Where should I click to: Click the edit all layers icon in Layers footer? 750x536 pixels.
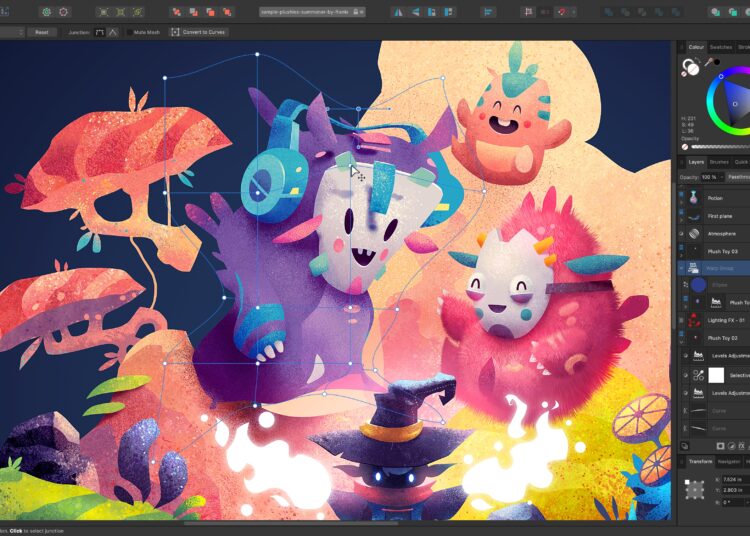coord(684,446)
